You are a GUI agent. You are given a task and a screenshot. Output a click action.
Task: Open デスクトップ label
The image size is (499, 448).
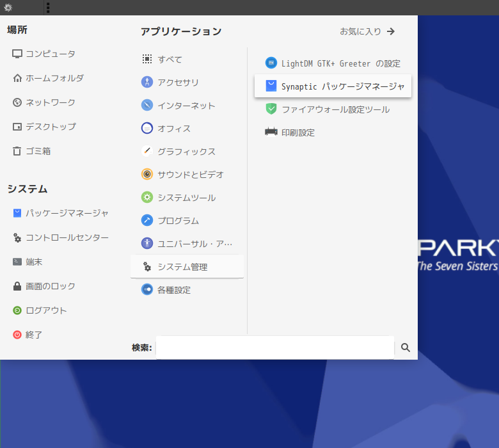(51, 127)
